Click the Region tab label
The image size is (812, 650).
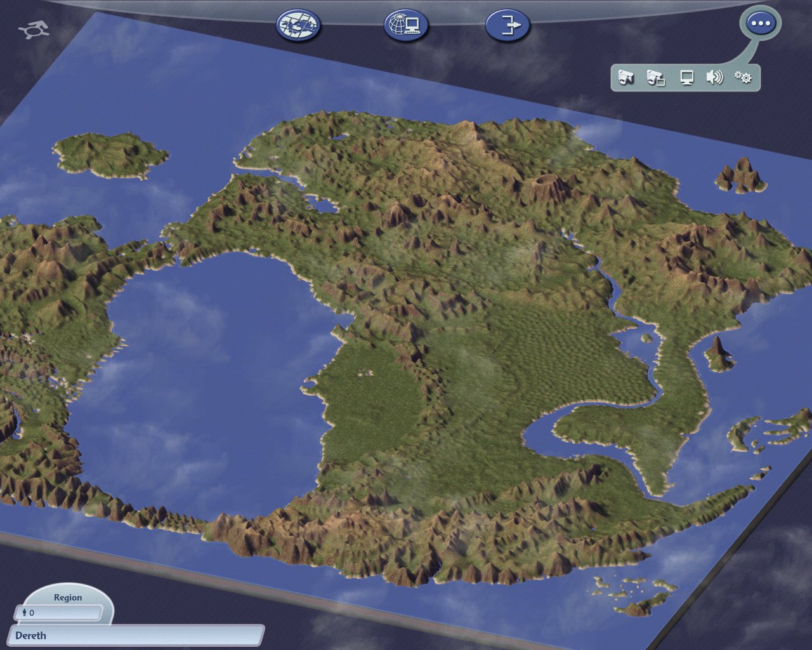pyautogui.click(x=67, y=597)
